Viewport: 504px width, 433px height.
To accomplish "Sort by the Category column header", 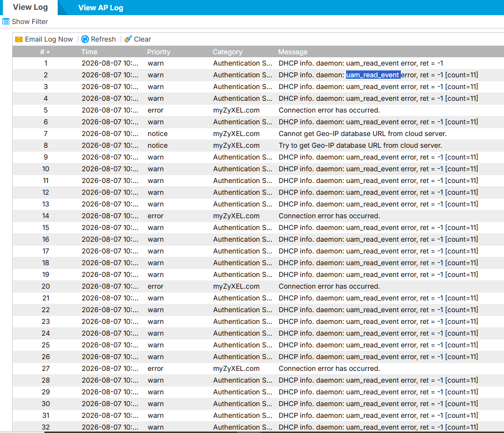I will coord(227,52).
